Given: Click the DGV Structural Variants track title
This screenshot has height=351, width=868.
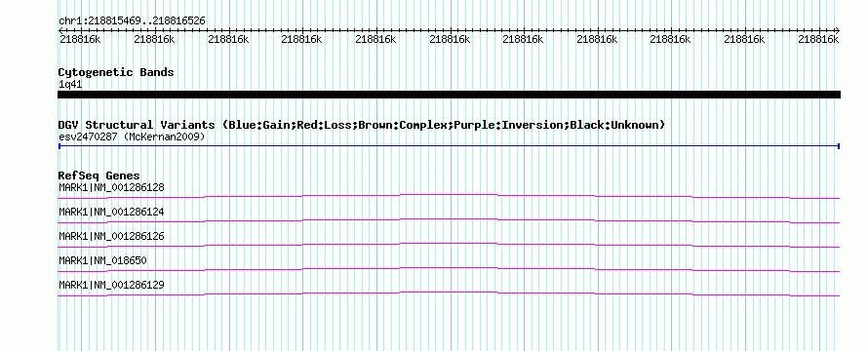Looking at the screenshot, I should click(362, 125).
